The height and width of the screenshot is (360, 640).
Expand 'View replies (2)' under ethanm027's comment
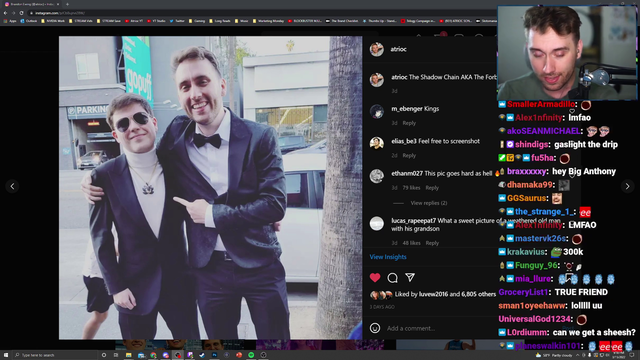(x=429, y=203)
